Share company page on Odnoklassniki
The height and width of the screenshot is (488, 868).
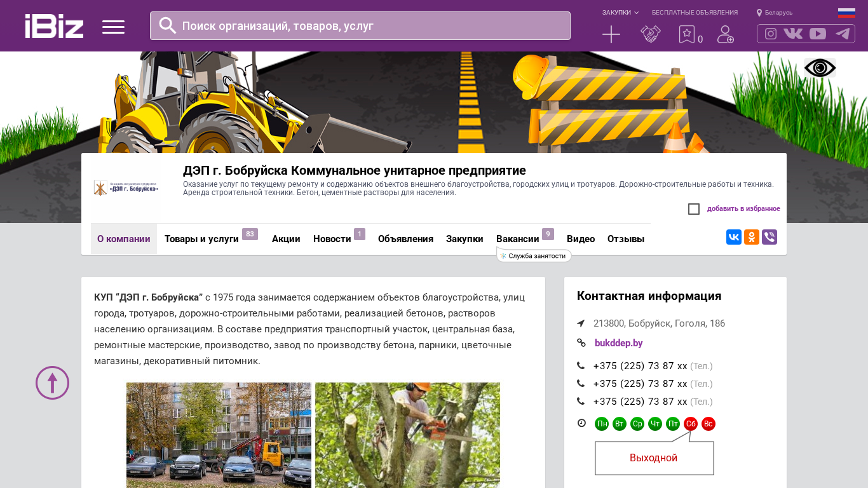[x=752, y=237]
